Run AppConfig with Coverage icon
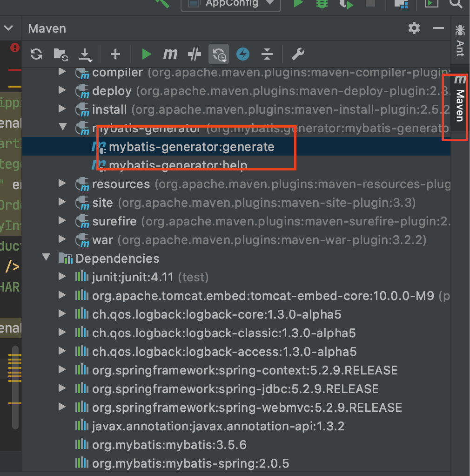 (346, 4)
